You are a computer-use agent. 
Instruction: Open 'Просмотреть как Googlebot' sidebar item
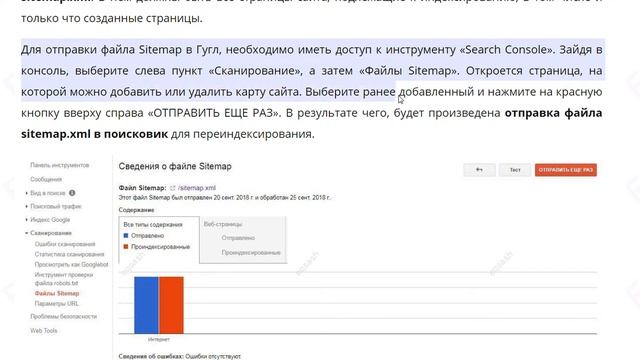click(71, 264)
